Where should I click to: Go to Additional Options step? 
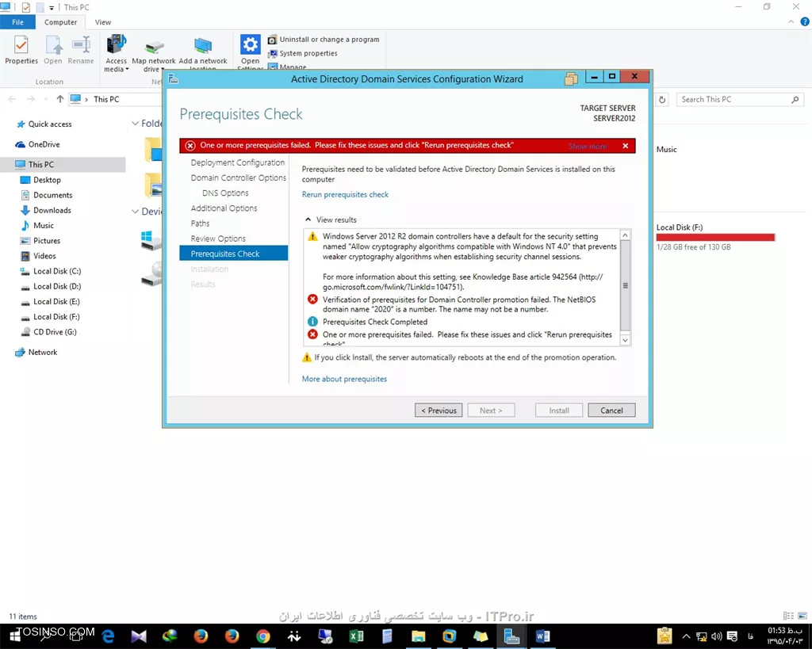tap(224, 208)
